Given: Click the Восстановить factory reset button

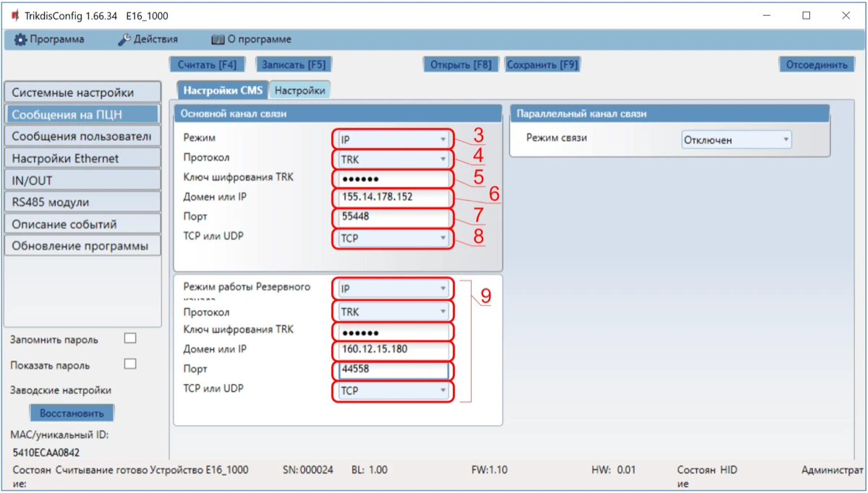Looking at the screenshot, I should pos(72,413).
